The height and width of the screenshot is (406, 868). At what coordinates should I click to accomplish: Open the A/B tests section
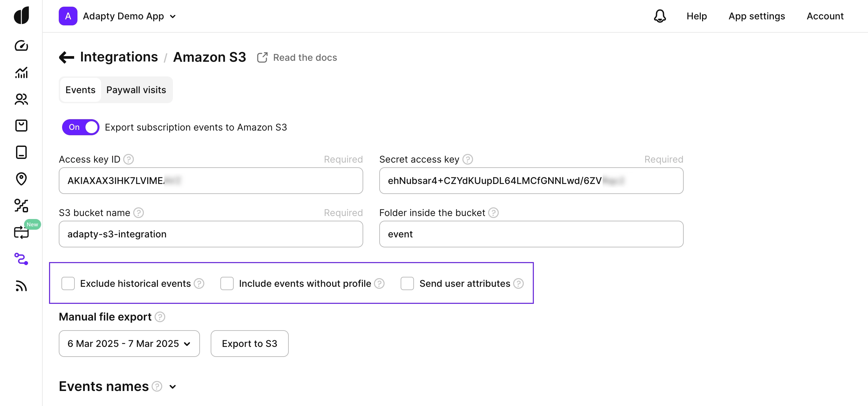(21, 206)
